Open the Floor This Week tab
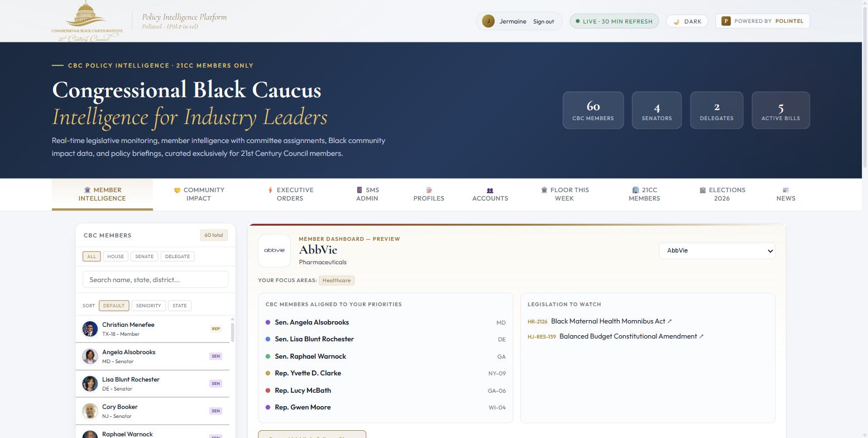The width and height of the screenshot is (868, 438). (564, 194)
